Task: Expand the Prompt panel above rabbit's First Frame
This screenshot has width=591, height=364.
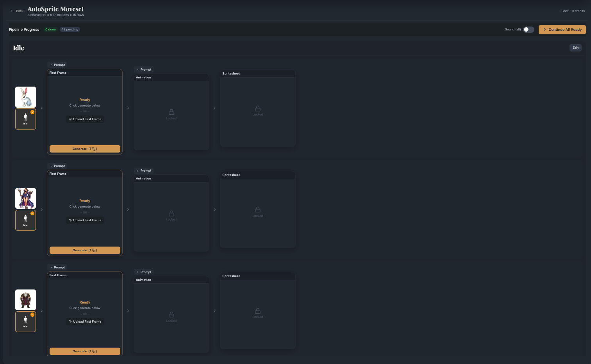Action: point(57,64)
